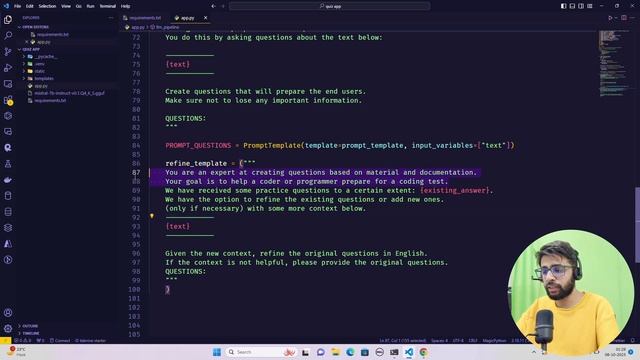640x360 pixels.
Task: Open the Remote Explorer view
Action: coord(8,84)
